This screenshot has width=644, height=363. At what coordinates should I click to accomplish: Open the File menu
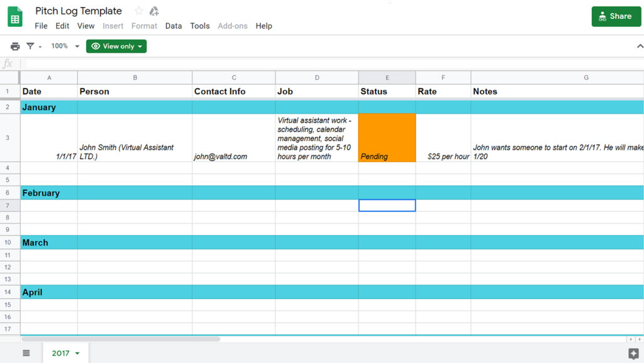click(x=41, y=26)
